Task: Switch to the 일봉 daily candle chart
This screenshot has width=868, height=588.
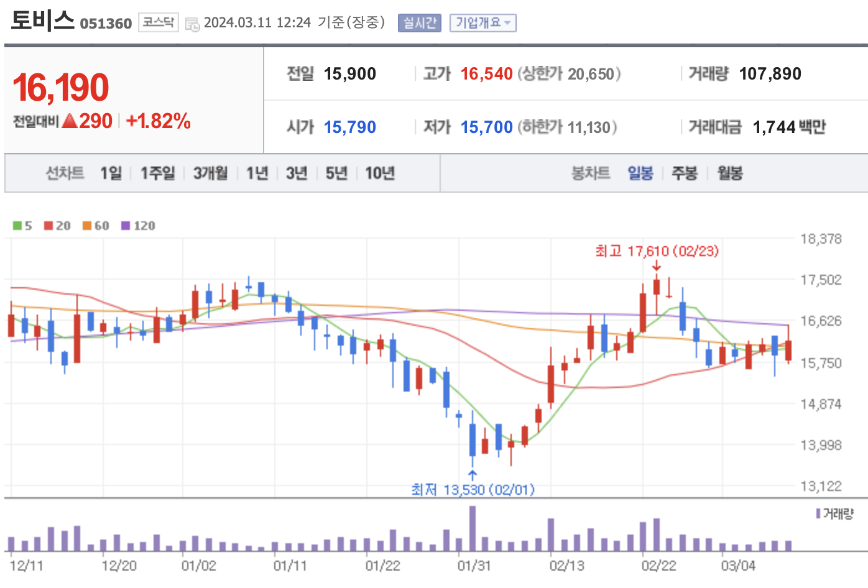Action: coord(640,173)
